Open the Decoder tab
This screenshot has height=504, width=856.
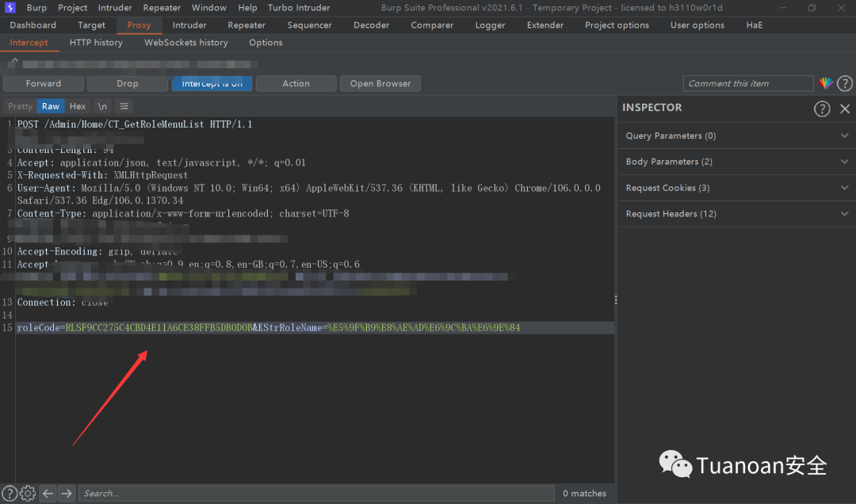(x=371, y=25)
